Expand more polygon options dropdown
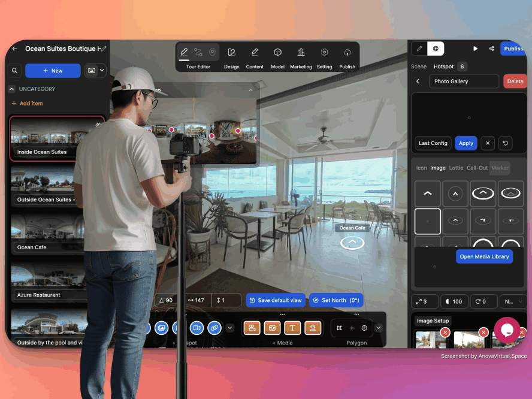Viewport: 532px width, 399px height. 378,328
